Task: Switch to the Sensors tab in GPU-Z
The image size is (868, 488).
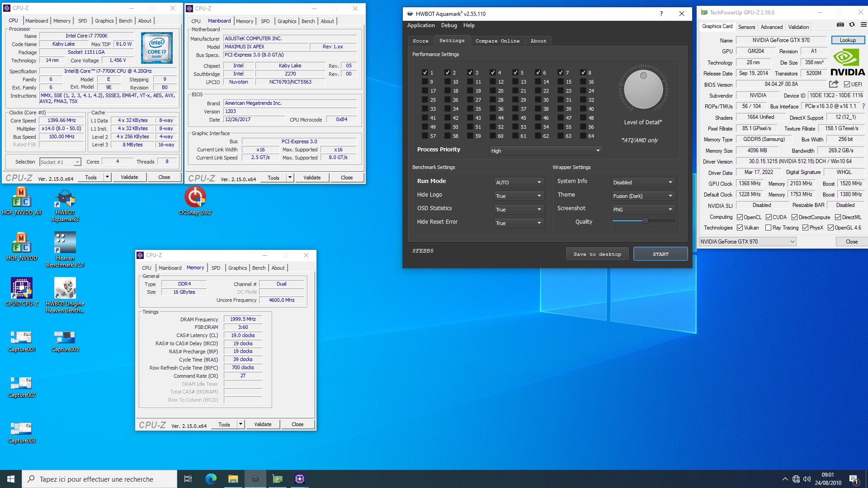Action: [x=746, y=27]
